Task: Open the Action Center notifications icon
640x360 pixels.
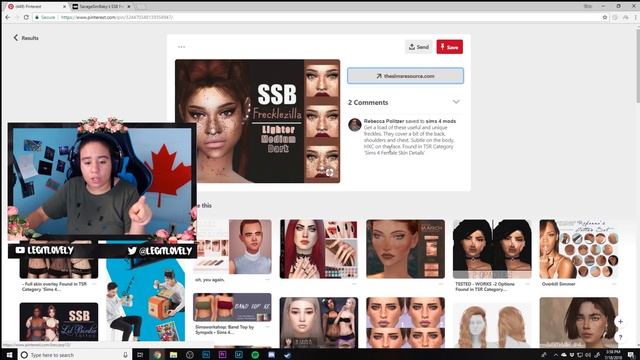Action: coord(631,355)
